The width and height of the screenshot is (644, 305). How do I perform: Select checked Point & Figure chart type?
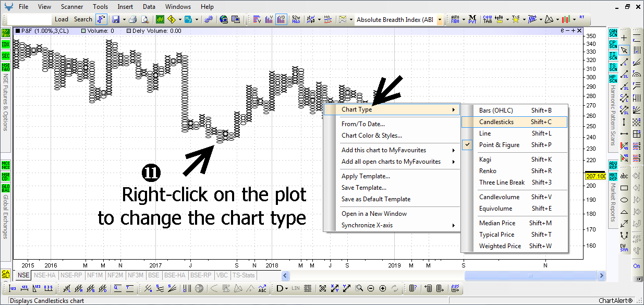pyautogui.click(x=499, y=145)
